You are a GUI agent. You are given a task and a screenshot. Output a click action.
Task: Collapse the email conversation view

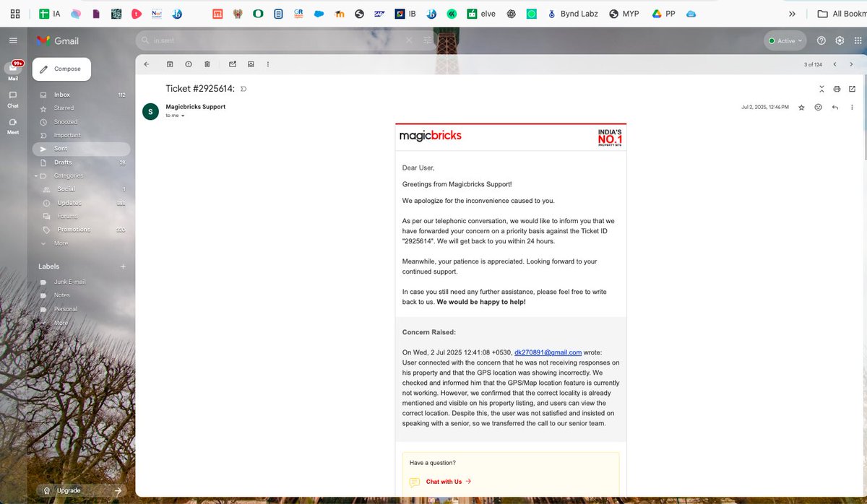click(x=821, y=88)
